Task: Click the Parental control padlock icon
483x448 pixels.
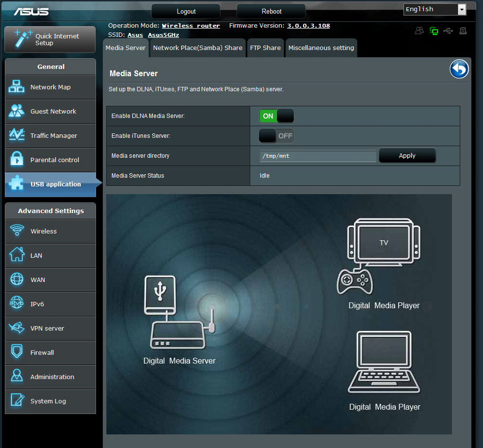Action: (16, 159)
